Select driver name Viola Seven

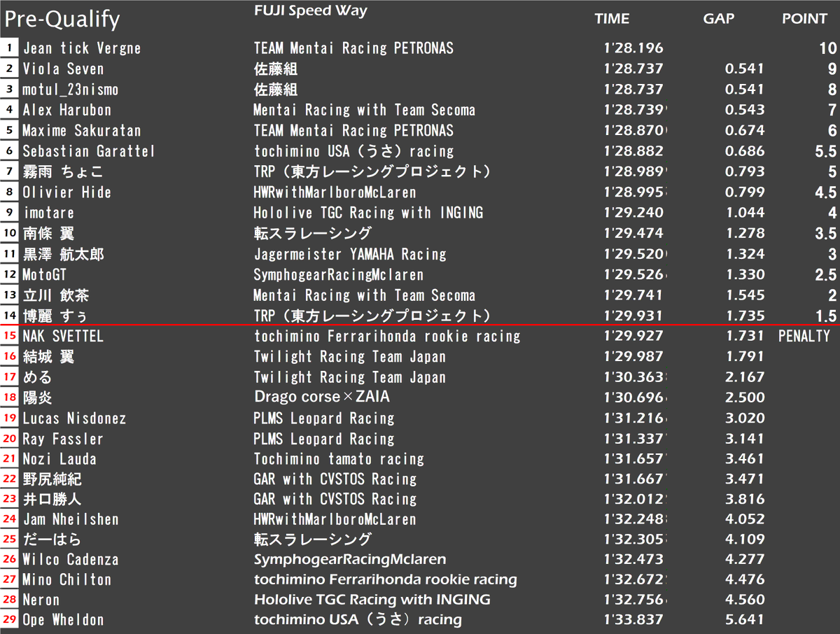(63, 69)
